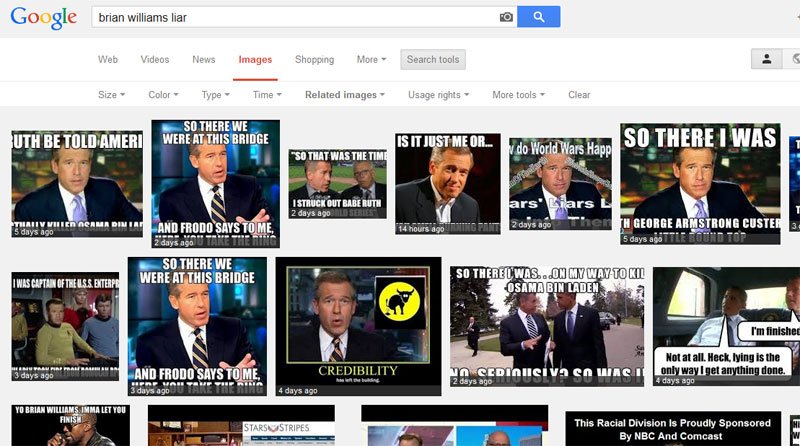Image resolution: width=800 pixels, height=446 pixels.
Task: Click the Clear filters link
Action: (579, 95)
